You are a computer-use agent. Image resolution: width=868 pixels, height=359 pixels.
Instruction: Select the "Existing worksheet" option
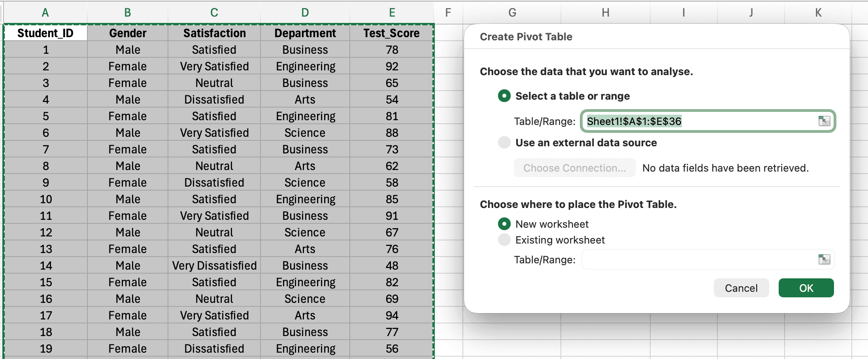504,240
